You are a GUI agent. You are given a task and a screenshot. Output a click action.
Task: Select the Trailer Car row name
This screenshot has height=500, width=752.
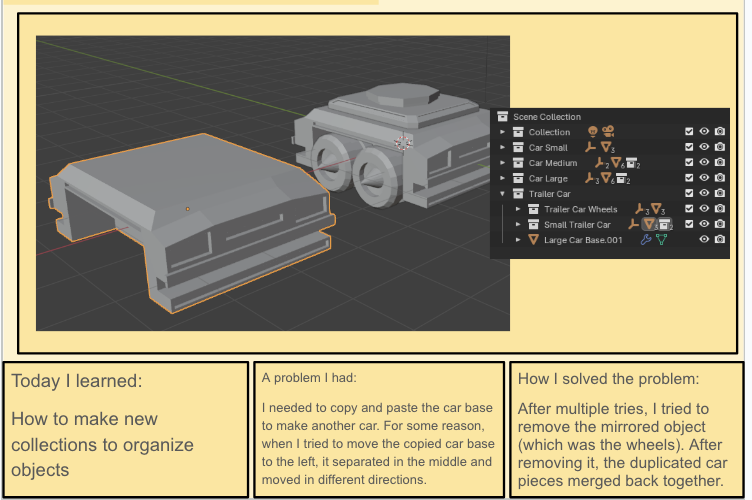click(550, 194)
